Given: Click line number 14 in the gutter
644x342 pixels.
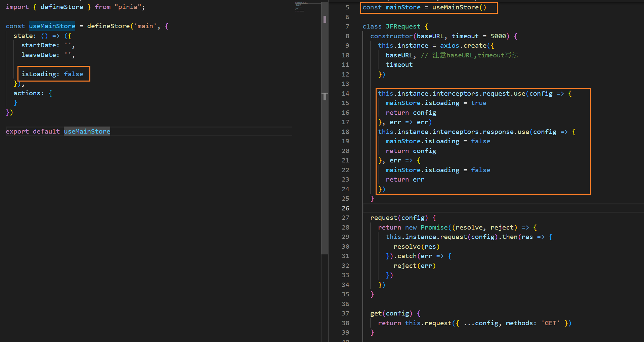Looking at the screenshot, I should tap(345, 94).
